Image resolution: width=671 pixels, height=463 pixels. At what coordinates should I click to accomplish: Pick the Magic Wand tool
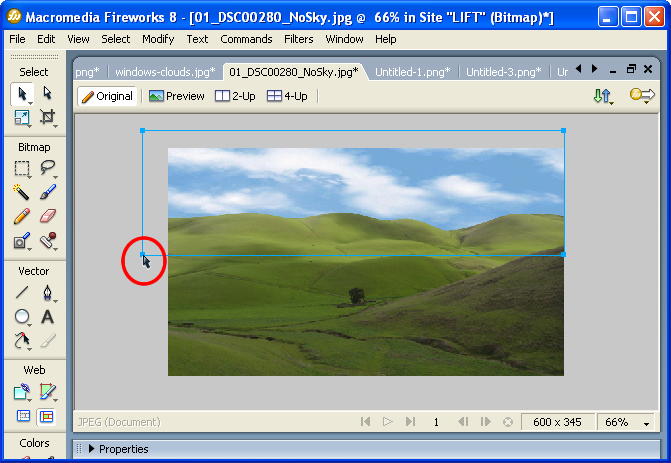click(x=22, y=192)
